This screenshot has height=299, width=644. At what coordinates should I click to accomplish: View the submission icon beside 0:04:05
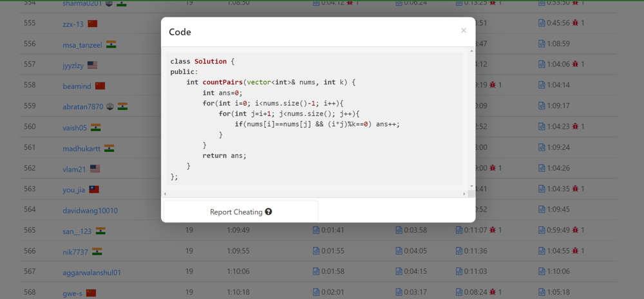pyautogui.click(x=399, y=251)
